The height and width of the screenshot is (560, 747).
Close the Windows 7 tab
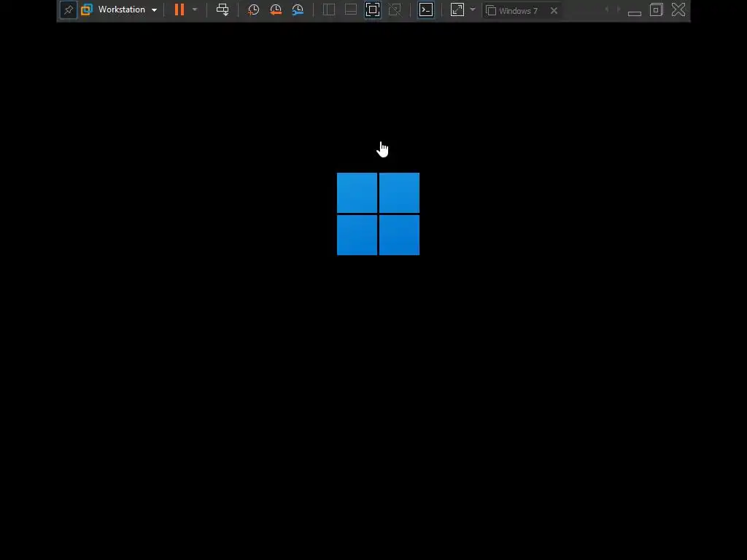click(554, 10)
